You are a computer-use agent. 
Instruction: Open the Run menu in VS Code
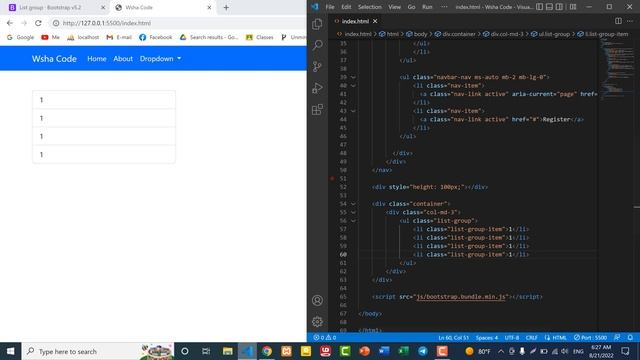427,7
